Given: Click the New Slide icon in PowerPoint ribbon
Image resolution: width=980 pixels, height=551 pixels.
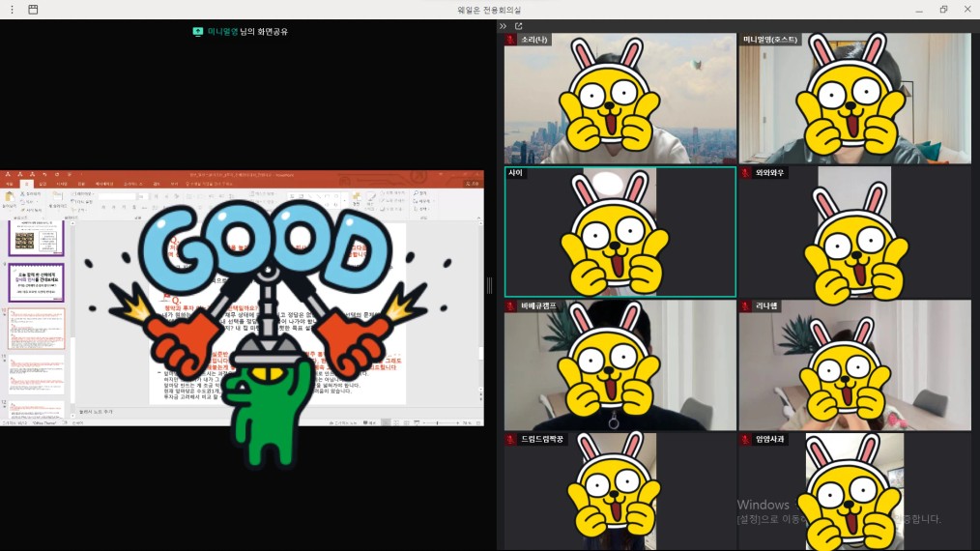Looking at the screenshot, I should [x=57, y=198].
